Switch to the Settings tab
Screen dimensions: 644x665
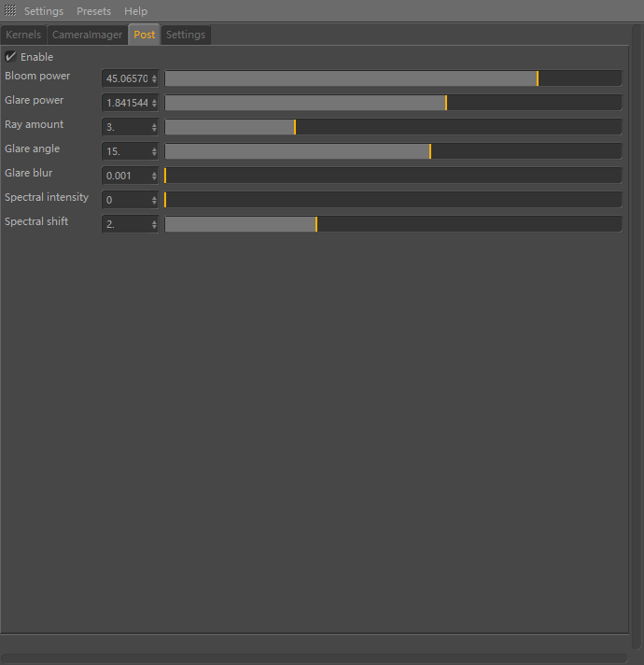(186, 35)
